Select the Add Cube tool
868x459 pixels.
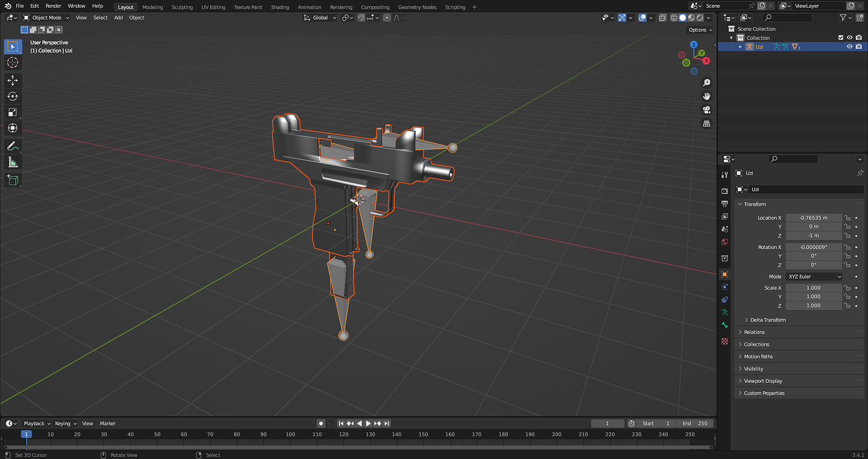tap(13, 180)
